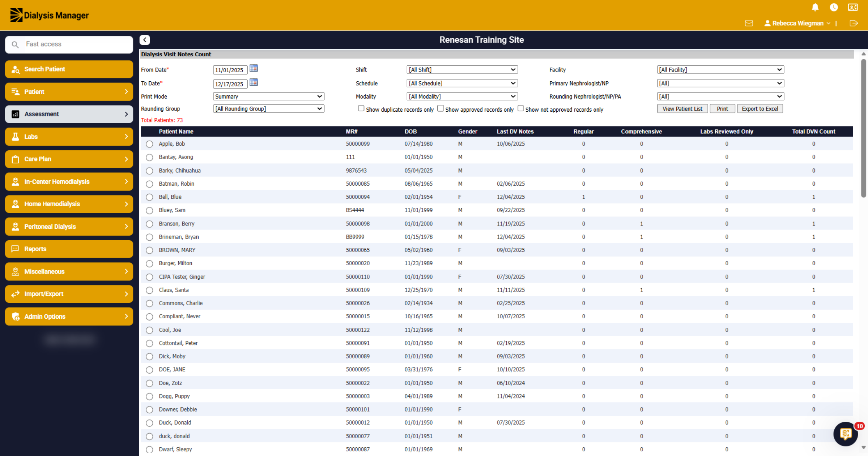This screenshot has width=868, height=456.
Task: Open the chat support bubble icon
Action: [x=846, y=434]
